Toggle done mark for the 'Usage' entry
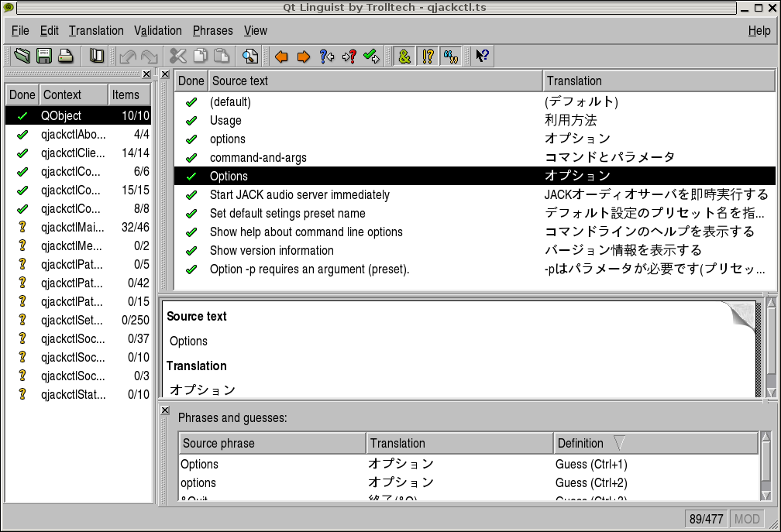The image size is (781, 532). click(x=191, y=121)
